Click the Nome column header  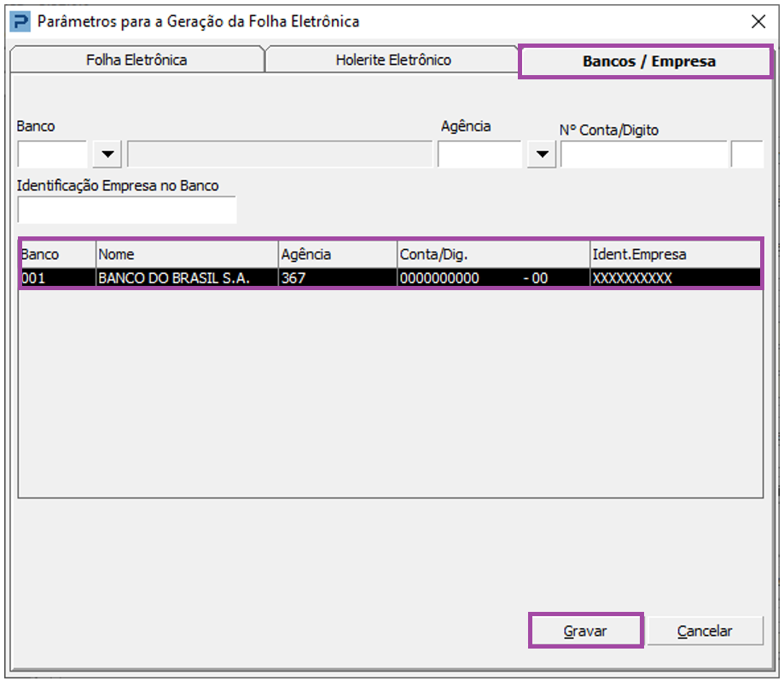[187, 254]
